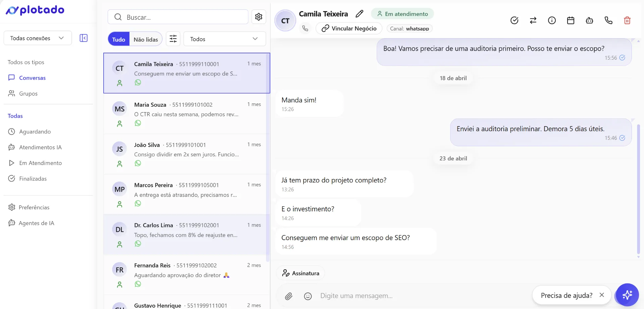Open the filter sliders icon
Image resolution: width=644 pixels, height=309 pixels.
[173, 39]
